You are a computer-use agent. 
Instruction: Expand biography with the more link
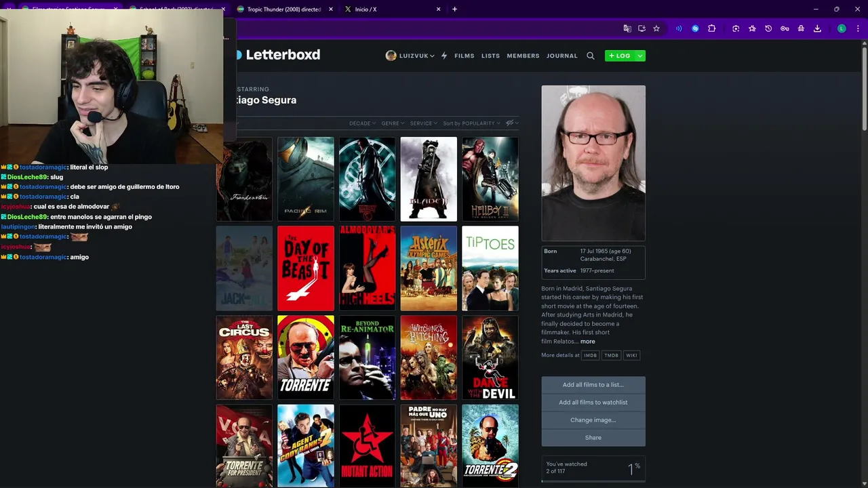[x=587, y=342]
